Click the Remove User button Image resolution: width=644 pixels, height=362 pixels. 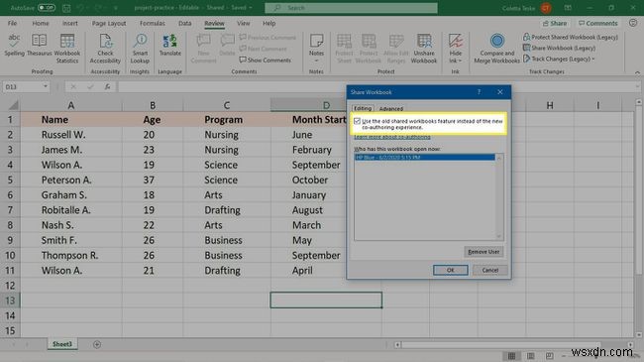coord(483,252)
